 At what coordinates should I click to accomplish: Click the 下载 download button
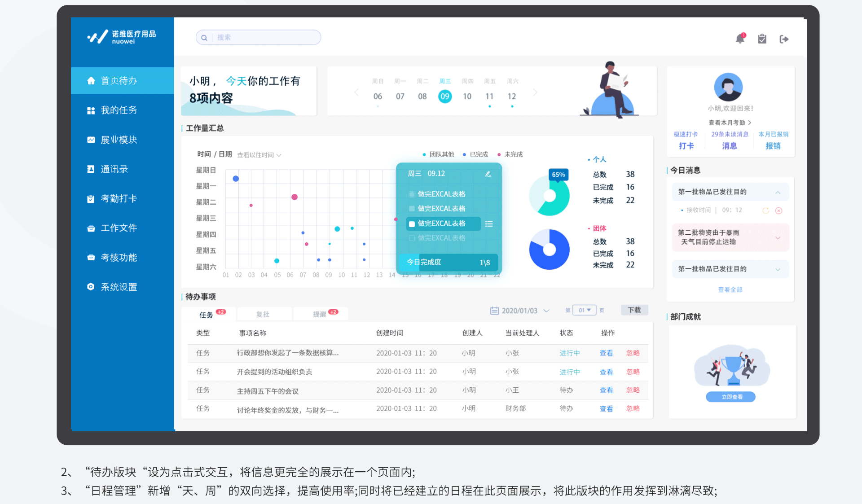pos(634,310)
